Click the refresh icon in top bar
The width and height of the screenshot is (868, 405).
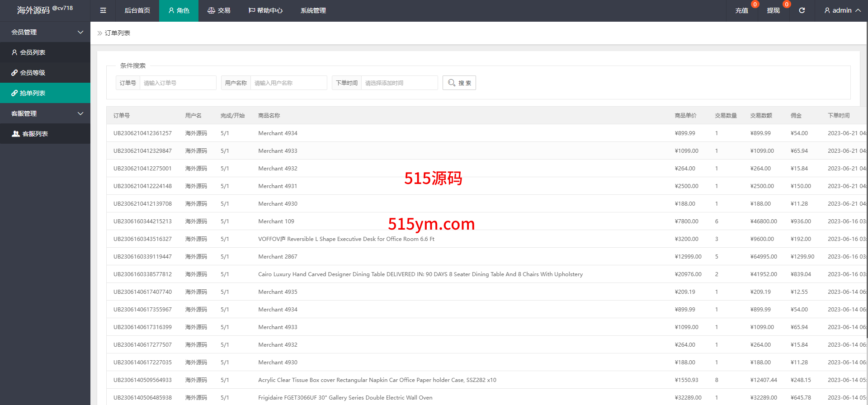(802, 10)
